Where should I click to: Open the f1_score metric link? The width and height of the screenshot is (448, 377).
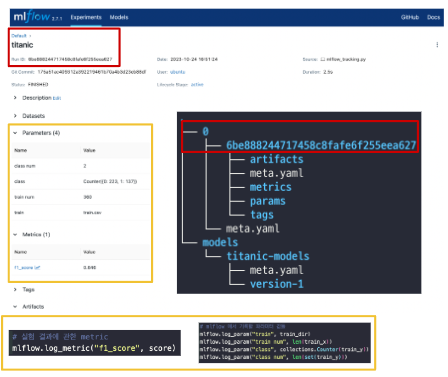pos(24,268)
